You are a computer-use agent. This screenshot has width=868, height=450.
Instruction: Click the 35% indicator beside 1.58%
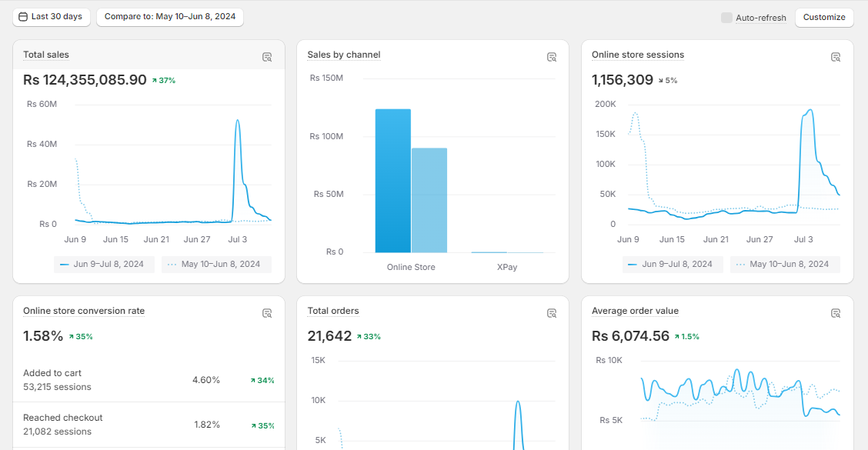pos(81,336)
